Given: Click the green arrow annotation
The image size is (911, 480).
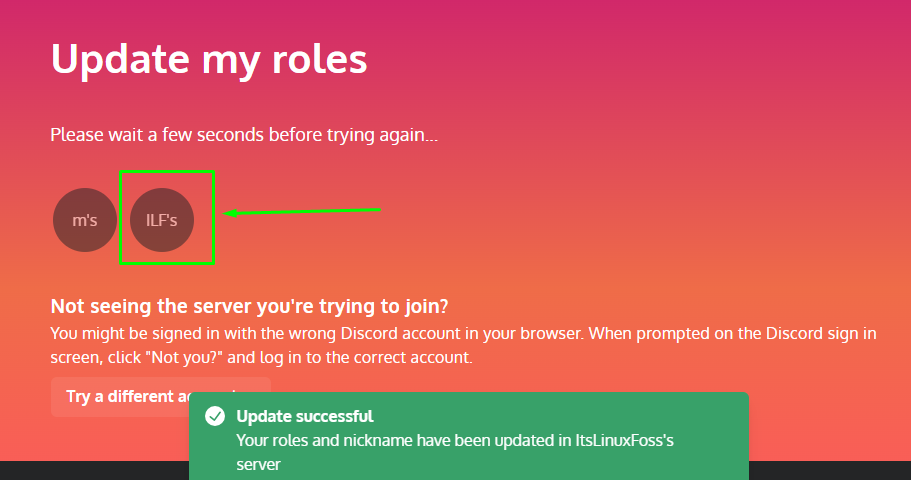Looking at the screenshot, I should tap(302, 212).
